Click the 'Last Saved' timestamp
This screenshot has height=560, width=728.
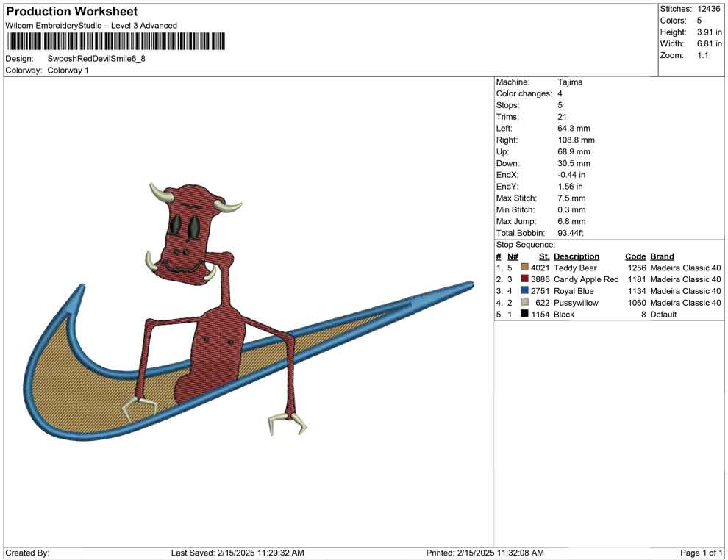coord(238,553)
